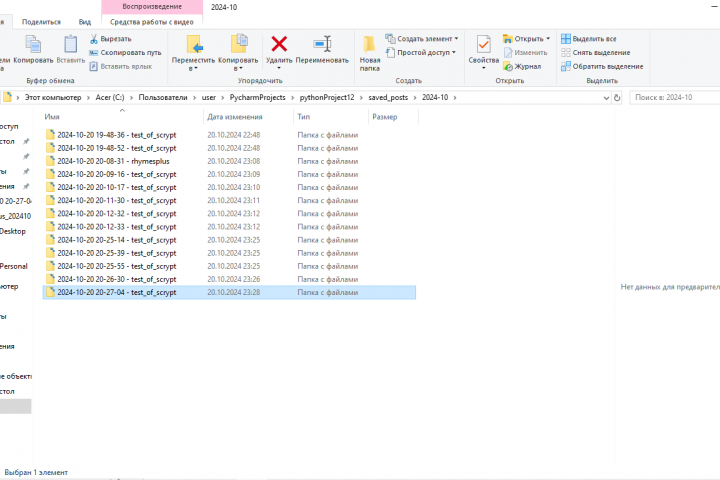Open Desktop in the navigation pane
The image size is (720, 480).
(x=13, y=232)
